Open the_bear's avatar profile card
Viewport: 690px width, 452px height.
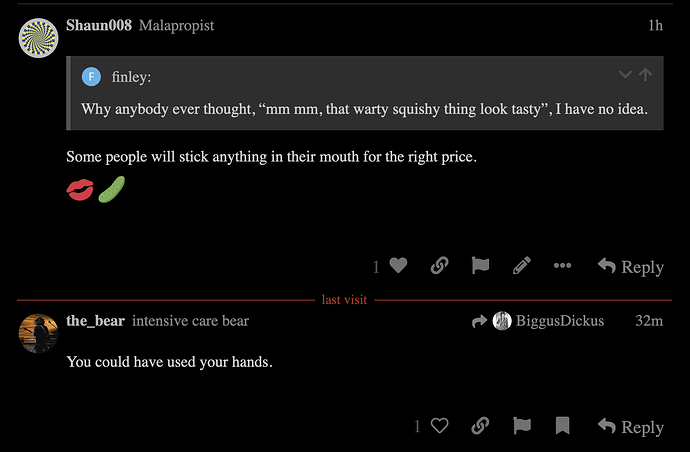point(39,333)
